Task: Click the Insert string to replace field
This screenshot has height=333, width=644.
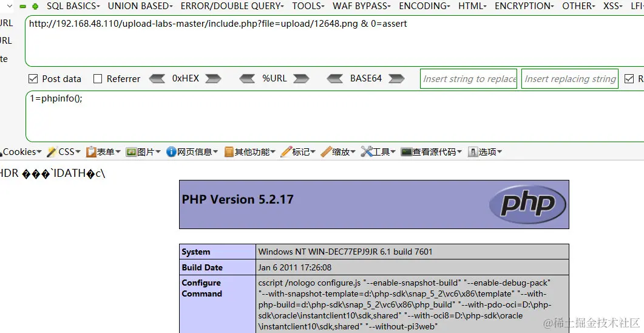Action: (x=469, y=78)
